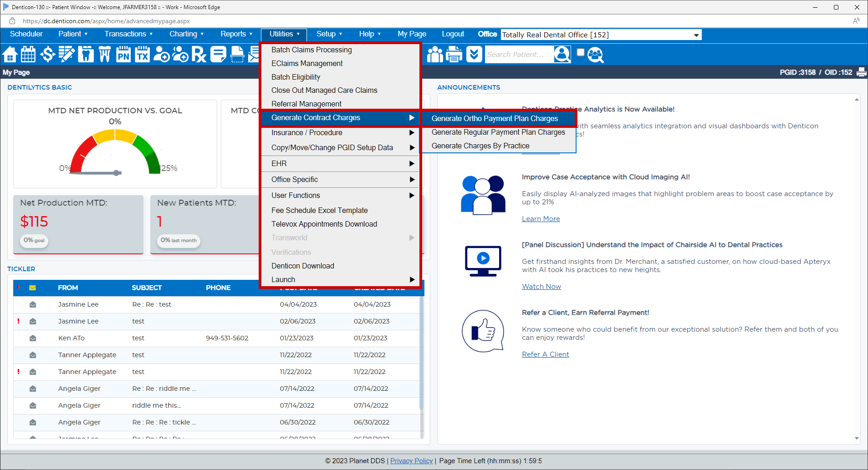Select Close Out Managed Care Claims
Screen dimensions: 868x470
click(340, 91)
